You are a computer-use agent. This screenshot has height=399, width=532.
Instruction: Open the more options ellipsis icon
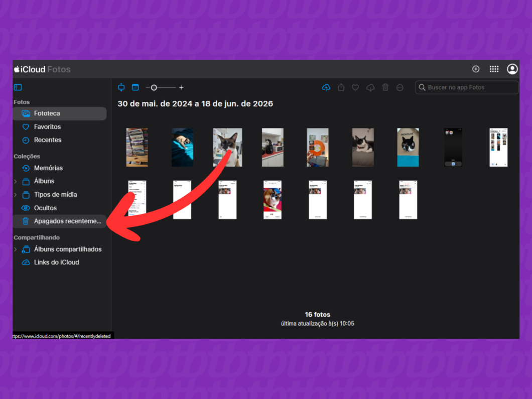pyautogui.click(x=400, y=88)
